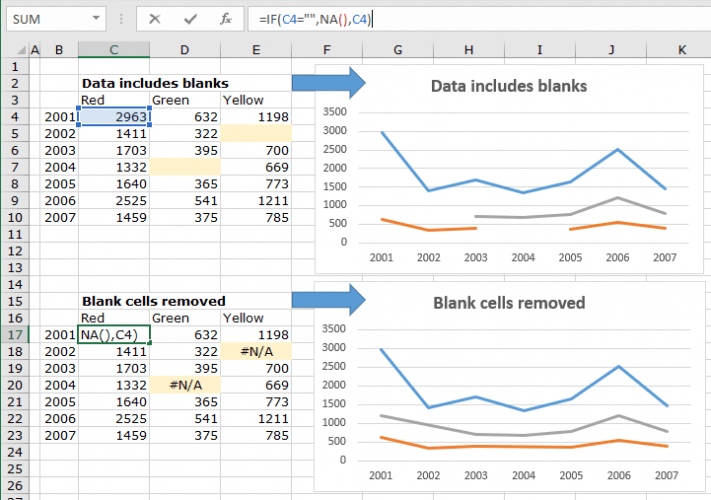Click value 365 in row 21
The height and width of the screenshot is (500, 711).
click(185, 402)
